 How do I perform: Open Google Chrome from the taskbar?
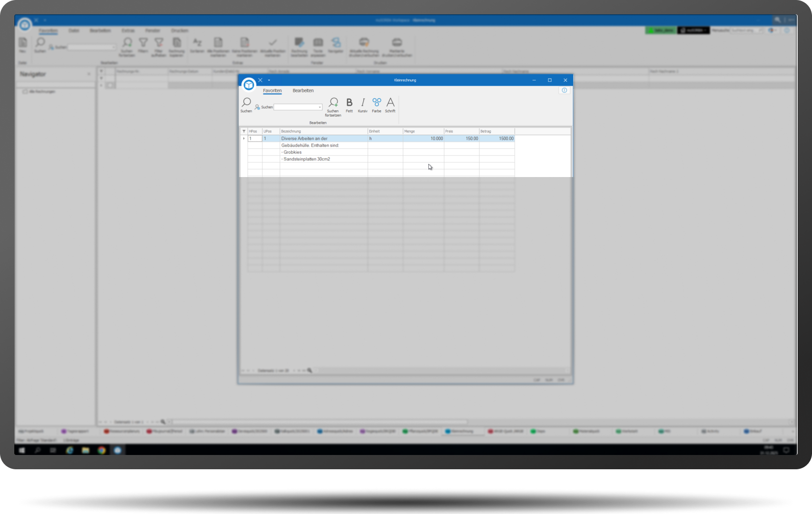pos(101,450)
